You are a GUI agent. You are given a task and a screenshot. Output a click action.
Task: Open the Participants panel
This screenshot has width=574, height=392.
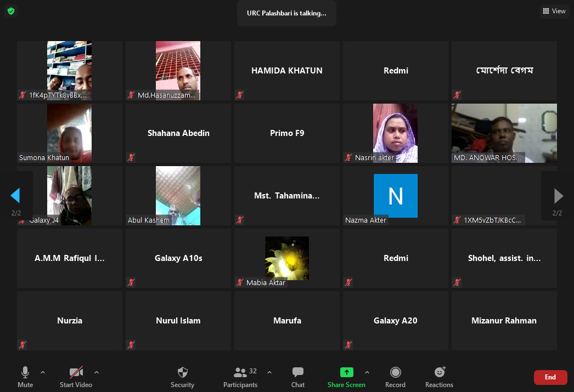[x=240, y=377]
